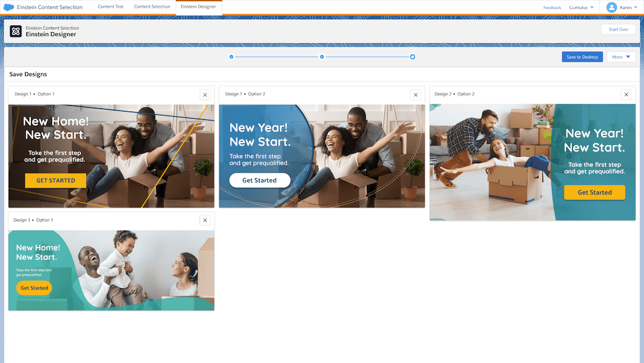This screenshot has height=363, width=644.
Task: Click the Einstein Designer app icon
Action: [16, 31]
